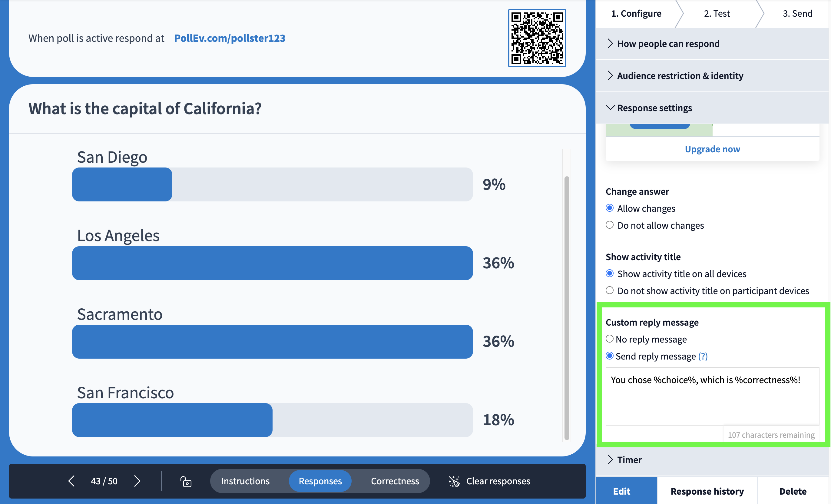
Task: Switch to the Correctness view
Action: tap(395, 481)
